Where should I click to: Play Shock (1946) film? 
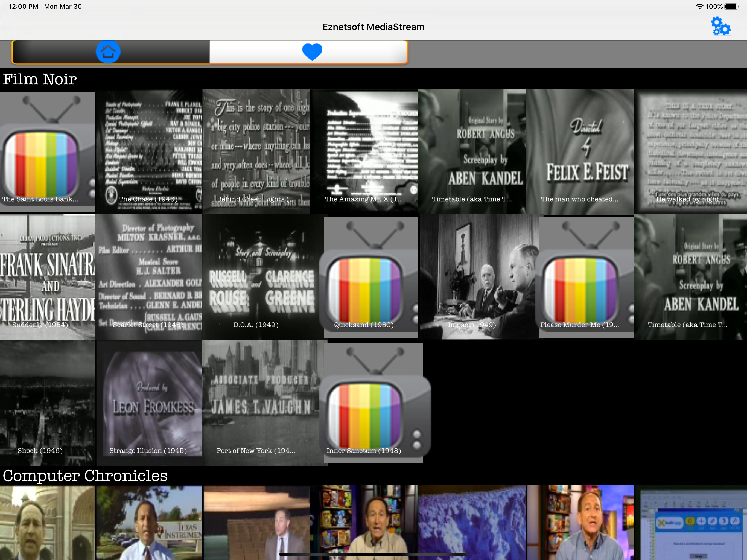point(47,403)
